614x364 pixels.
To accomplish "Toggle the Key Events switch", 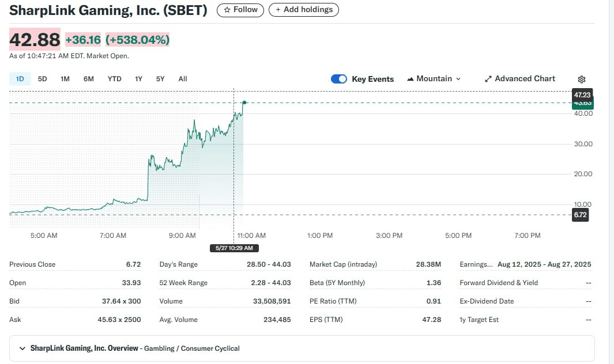I will point(339,79).
